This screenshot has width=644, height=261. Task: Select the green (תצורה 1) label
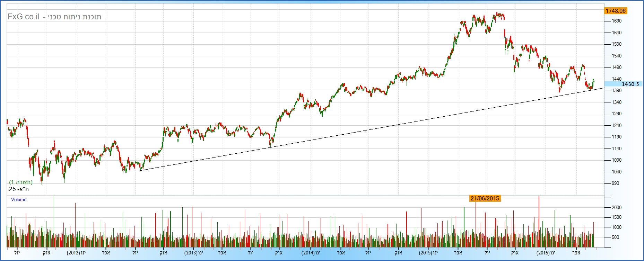[x=21, y=182]
